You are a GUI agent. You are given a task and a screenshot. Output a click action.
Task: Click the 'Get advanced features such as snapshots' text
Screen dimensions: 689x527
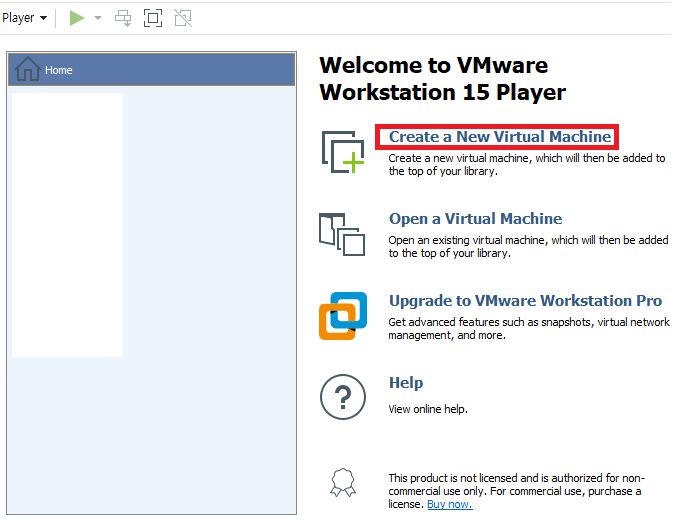(x=529, y=328)
